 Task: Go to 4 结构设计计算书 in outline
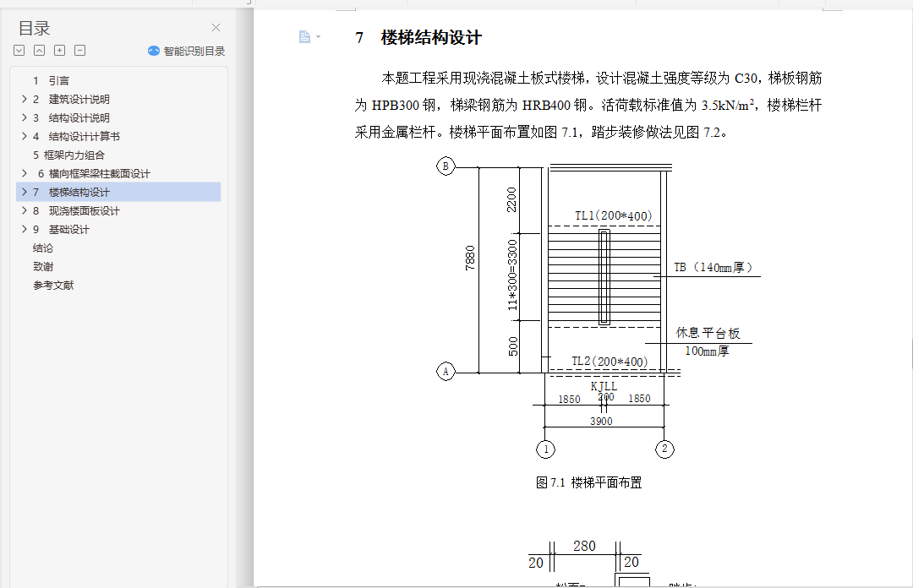pyautogui.click(x=76, y=136)
